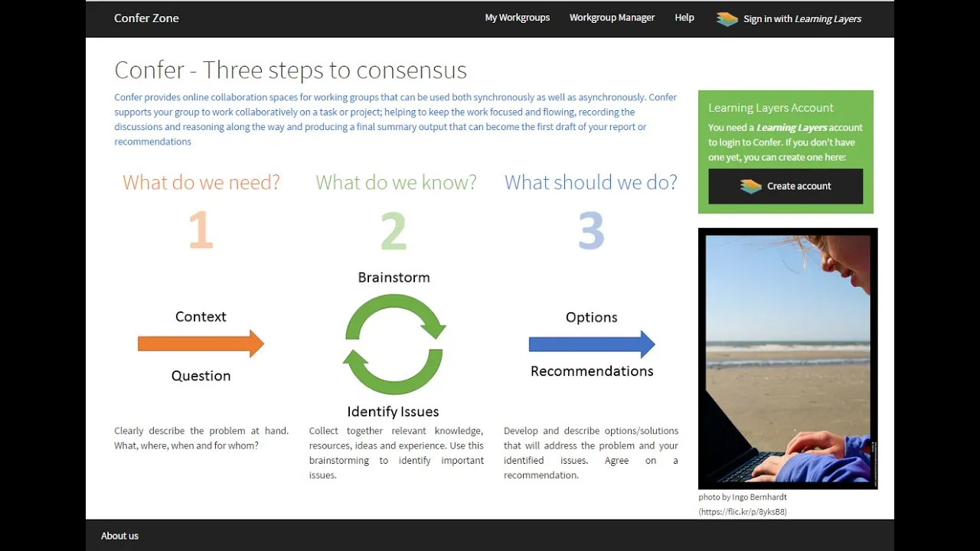Screen dimensions: 980x551
Task: Open Workgroup Manager in the navbar
Action: point(612,18)
